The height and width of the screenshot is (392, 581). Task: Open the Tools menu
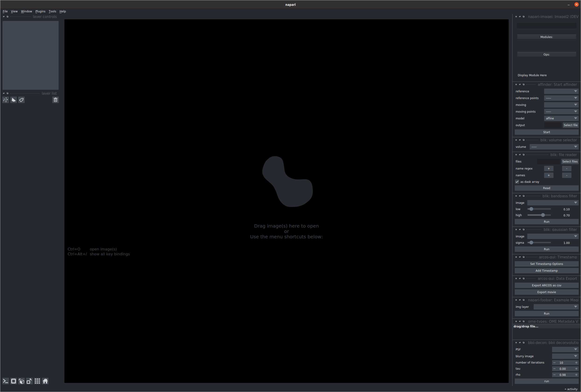click(52, 11)
